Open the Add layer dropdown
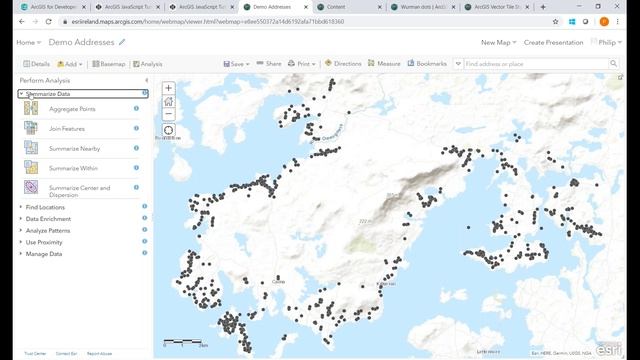Image resolution: width=640 pixels, height=360 pixels. [70, 64]
